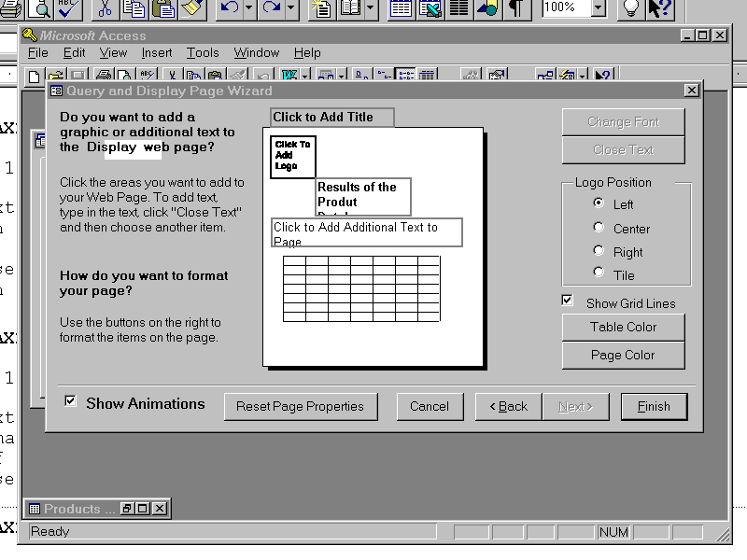The height and width of the screenshot is (560, 747).
Task: Click the Finish button
Action: pyautogui.click(x=654, y=406)
